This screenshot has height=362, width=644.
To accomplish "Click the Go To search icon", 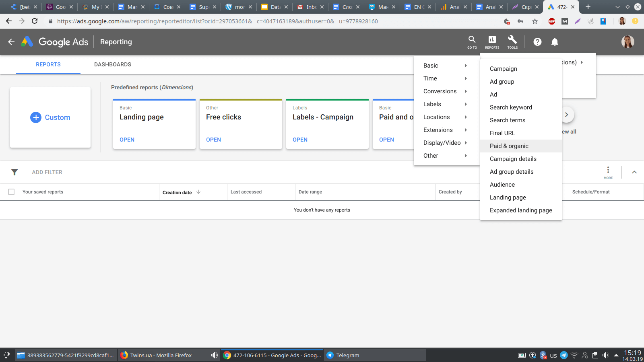I will click(x=472, y=42).
